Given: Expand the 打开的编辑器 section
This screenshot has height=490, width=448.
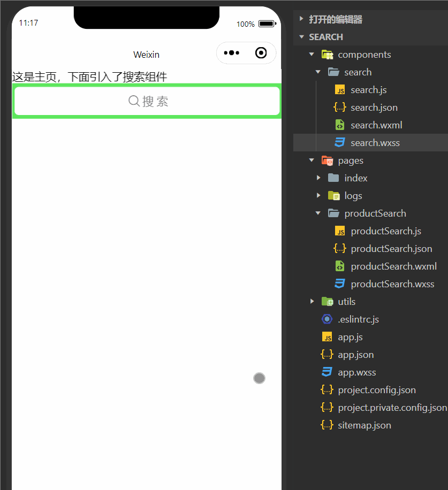Looking at the screenshot, I should [301, 19].
